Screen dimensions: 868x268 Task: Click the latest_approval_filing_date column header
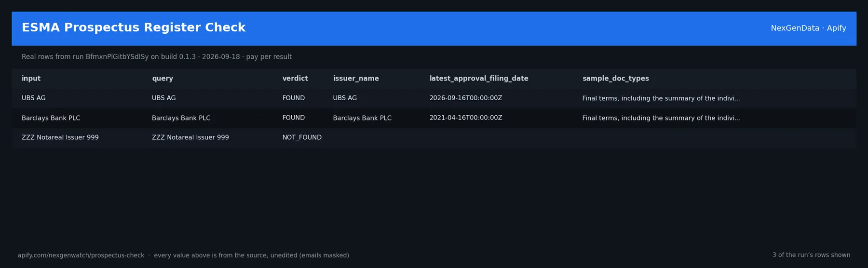coord(479,79)
